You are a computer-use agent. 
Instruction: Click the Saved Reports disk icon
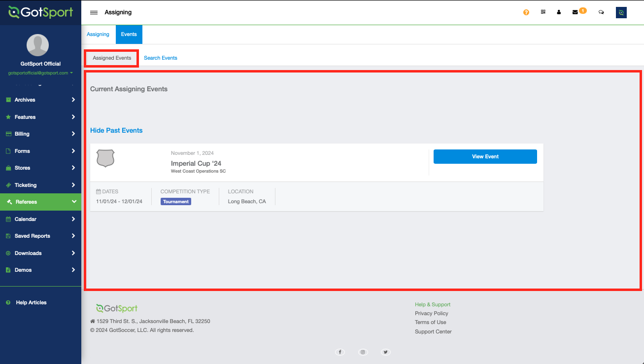tap(8, 236)
